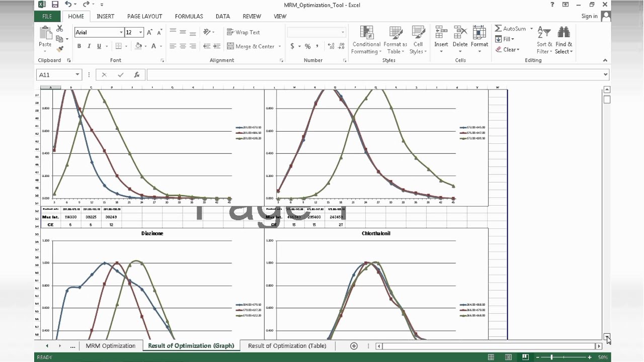Viewport: 644px width, 362px height.
Task: Add a new sheet with plus icon
Action: point(354,346)
